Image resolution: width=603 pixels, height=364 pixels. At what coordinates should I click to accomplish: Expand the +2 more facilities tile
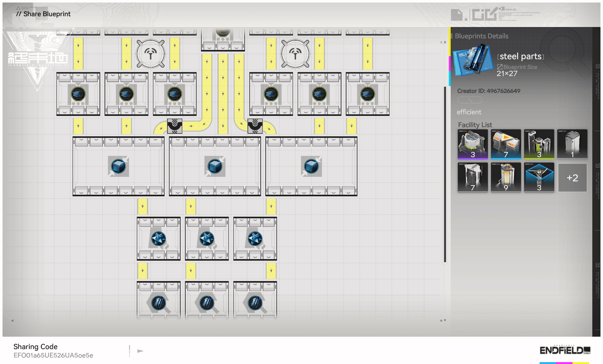(x=572, y=177)
